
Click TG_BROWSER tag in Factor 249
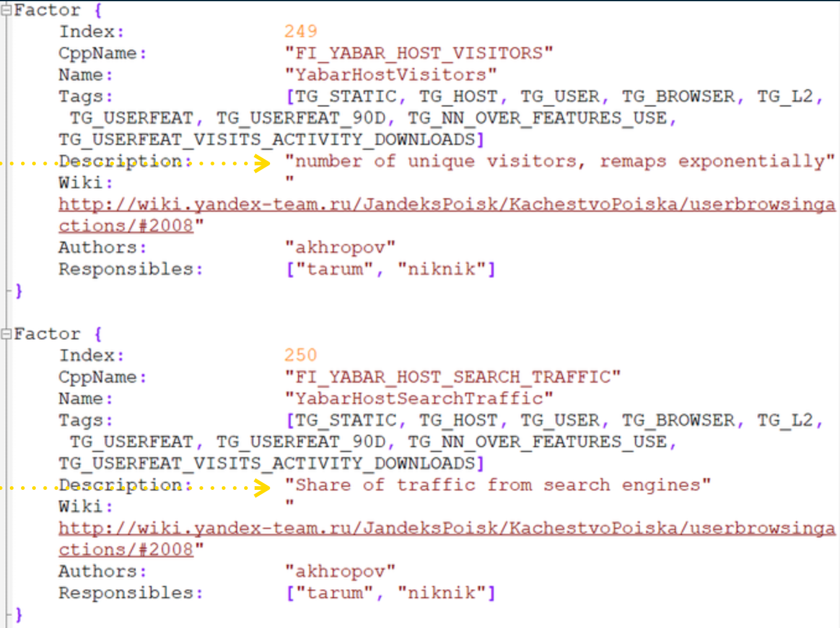pyautogui.click(x=678, y=97)
